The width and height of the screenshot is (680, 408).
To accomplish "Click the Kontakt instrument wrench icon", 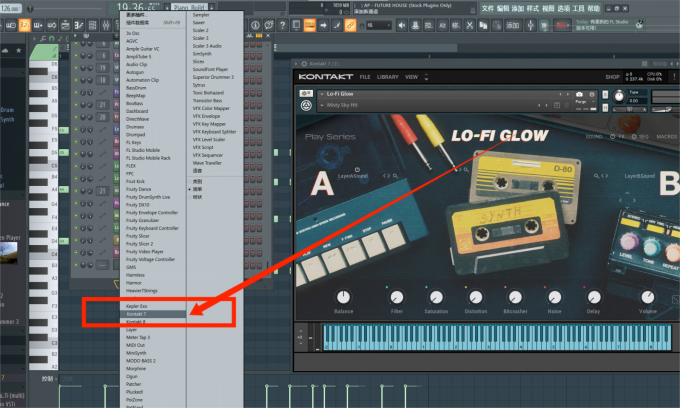I will [x=306, y=94].
